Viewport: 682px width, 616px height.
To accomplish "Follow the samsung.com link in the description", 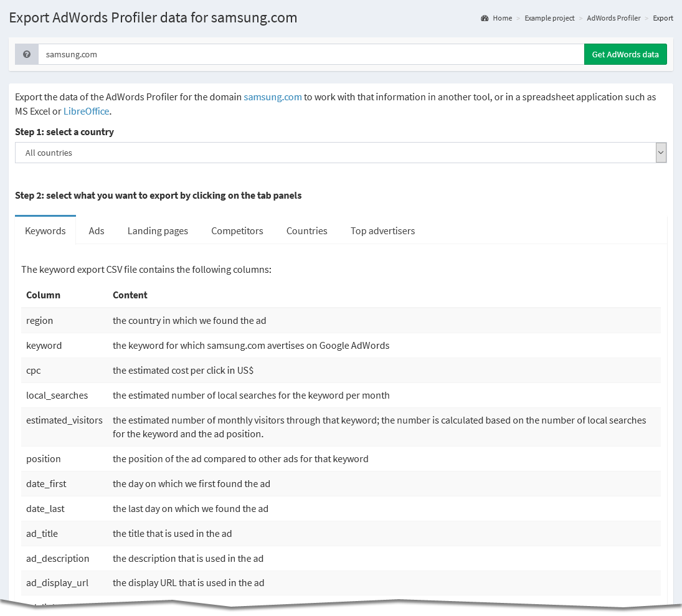I will pos(272,97).
